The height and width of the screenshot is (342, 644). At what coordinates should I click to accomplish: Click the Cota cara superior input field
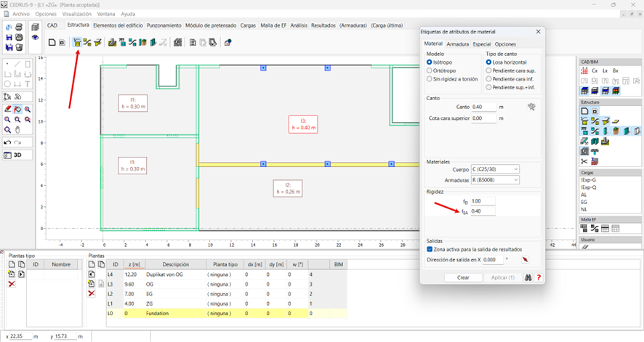click(x=484, y=118)
